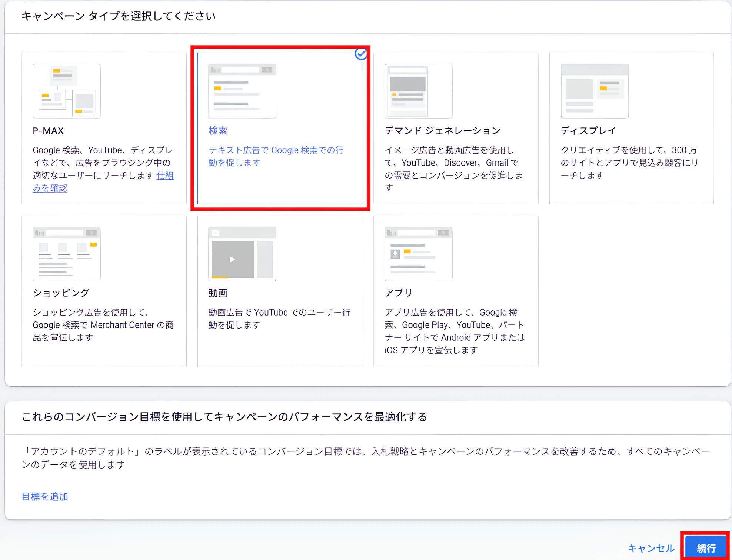
Task: Select the ディスプレイ campaign type title
Action: tap(588, 131)
